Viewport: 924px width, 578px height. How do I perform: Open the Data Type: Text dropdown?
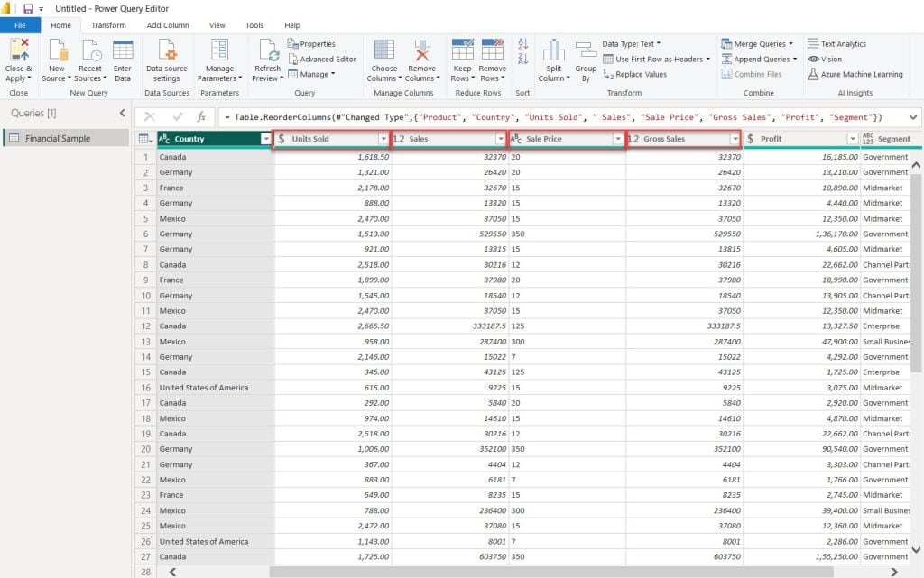click(x=631, y=44)
